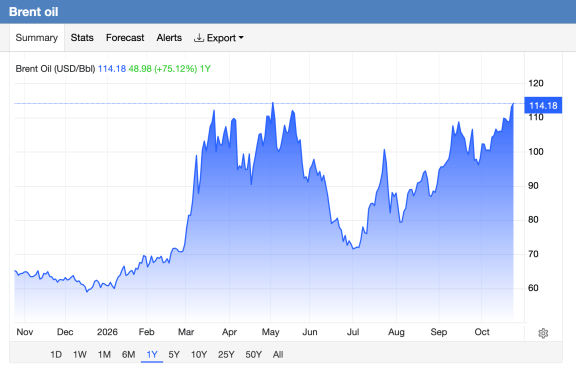The width and height of the screenshot is (576, 370).
Task: Open the Alerts tab
Action: (x=169, y=38)
